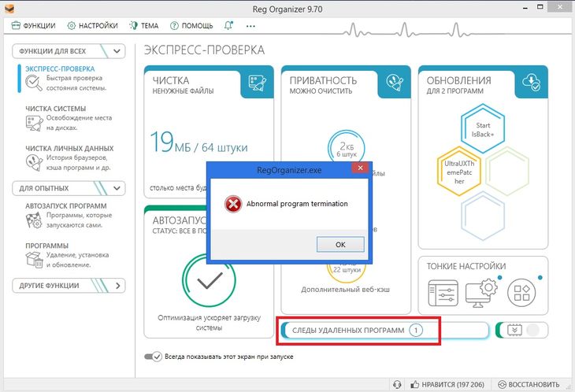Close the RegOrganizer.exe error dialog
This screenshot has height=392, width=575.
360,168
